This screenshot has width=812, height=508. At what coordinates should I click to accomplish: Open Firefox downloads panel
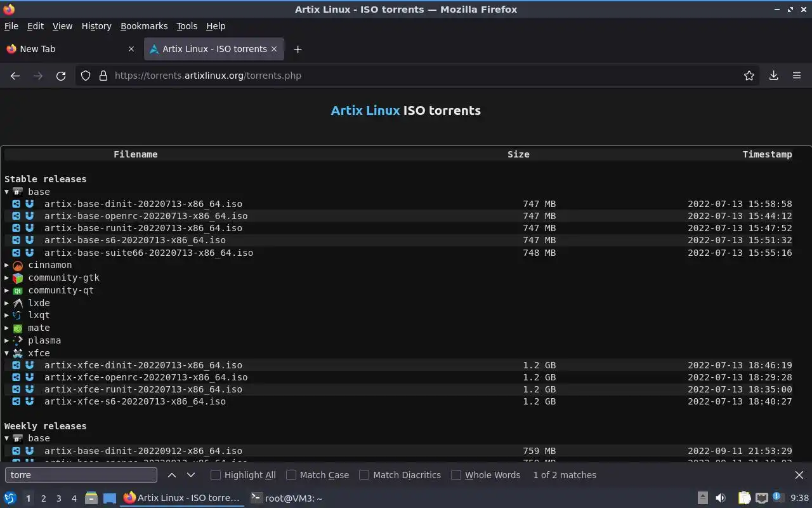click(773, 76)
